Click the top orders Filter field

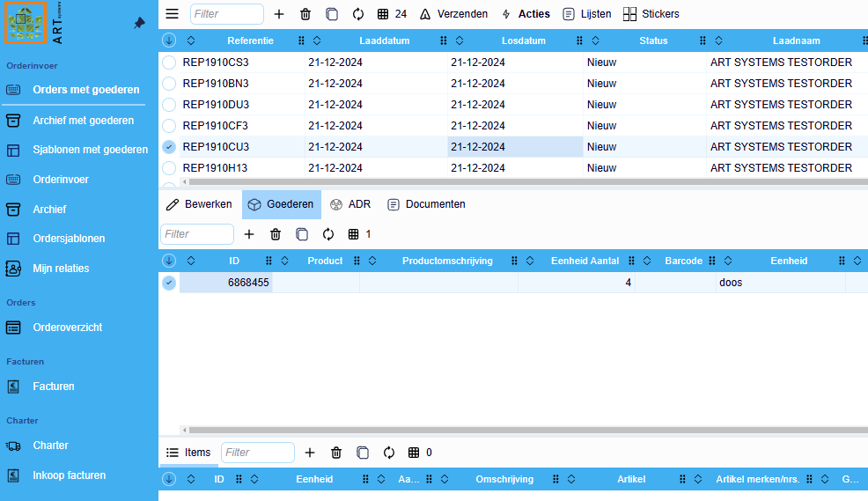[226, 14]
